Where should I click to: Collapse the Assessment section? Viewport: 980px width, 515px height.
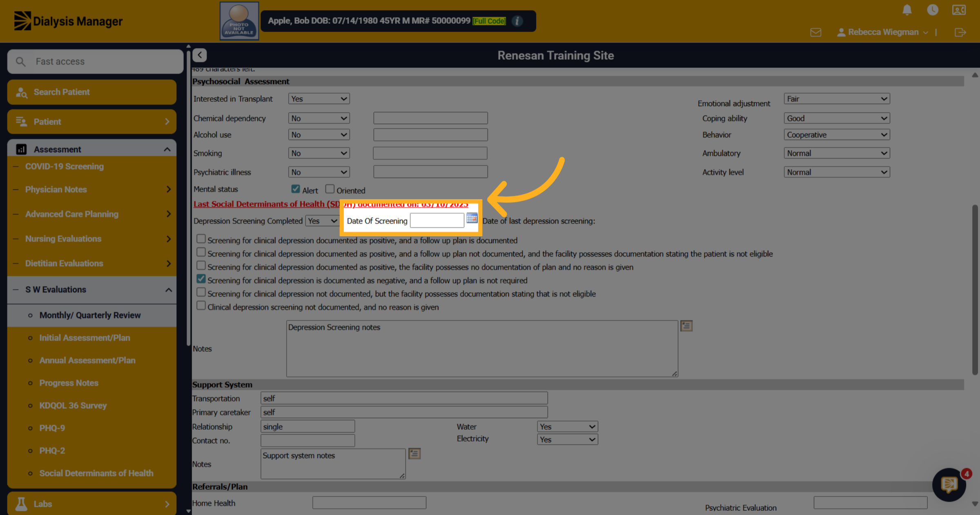tap(92, 149)
